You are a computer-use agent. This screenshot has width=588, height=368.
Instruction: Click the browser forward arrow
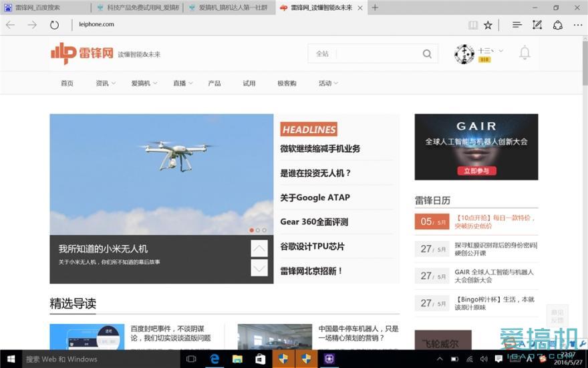point(32,25)
